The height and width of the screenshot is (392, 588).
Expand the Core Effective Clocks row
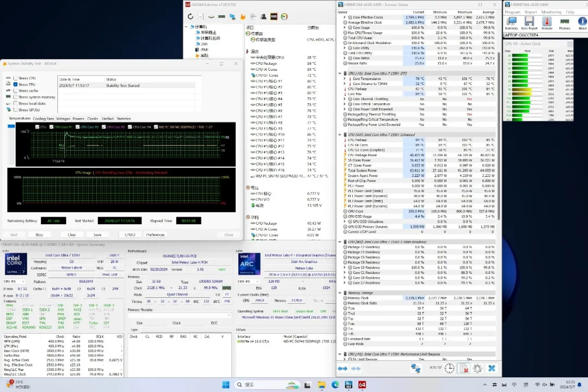coord(344,17)
